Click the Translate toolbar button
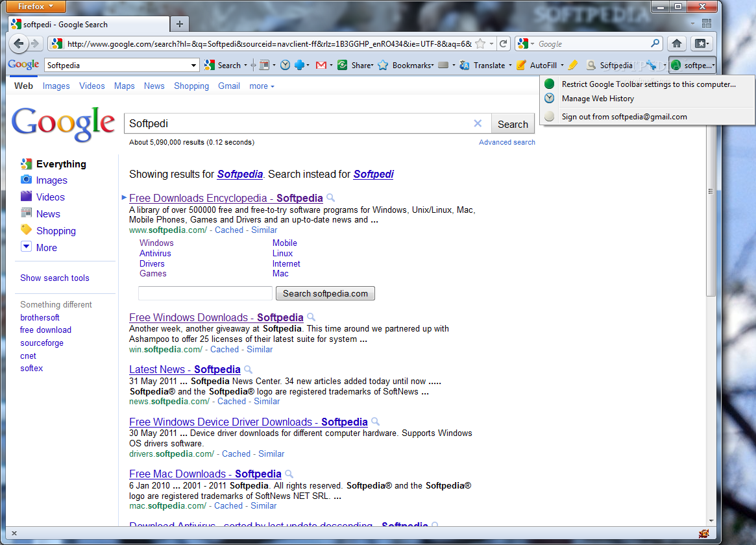This screenshot has height=545, width=756. (482, 65)
